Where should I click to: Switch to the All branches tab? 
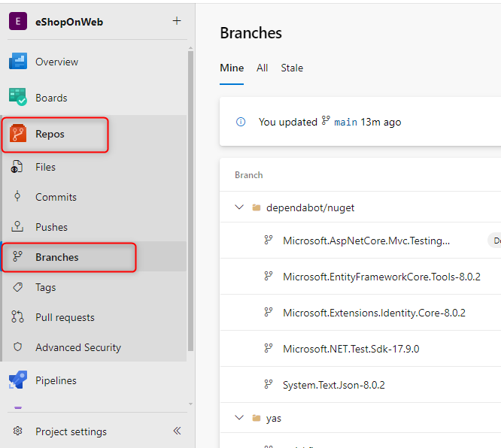coord(262,68)
